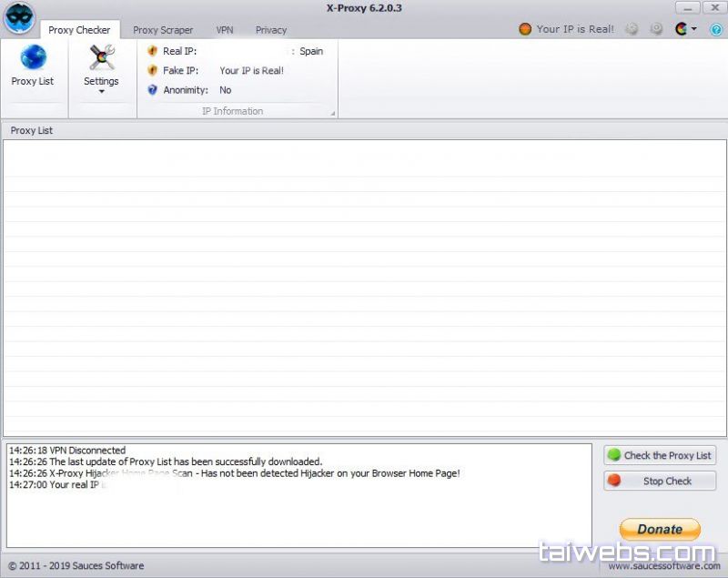Switch to the Proxy Scraper tab
This screenshot has width=728, height=578.
click(163, 30)
